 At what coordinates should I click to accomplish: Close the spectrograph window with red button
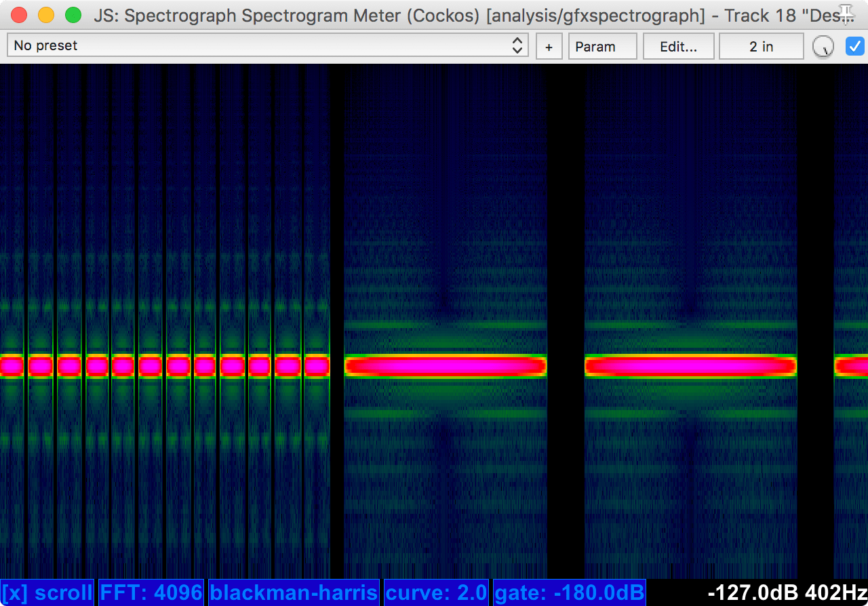click(20, 15)
